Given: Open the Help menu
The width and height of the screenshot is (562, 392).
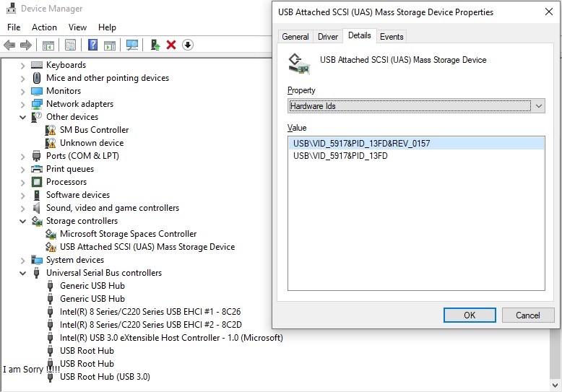Looking at the screenshot, I should pyautogui.click(x=107, y=27).
